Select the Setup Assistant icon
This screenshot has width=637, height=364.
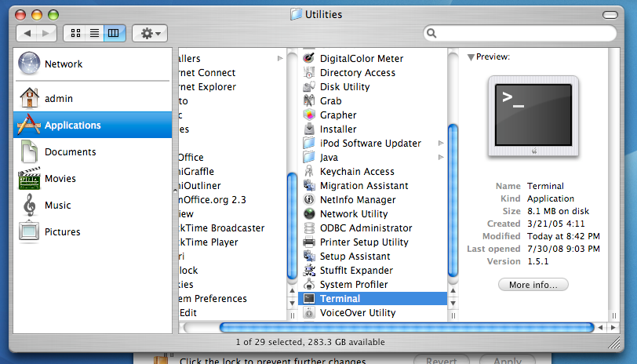(309, 256)
